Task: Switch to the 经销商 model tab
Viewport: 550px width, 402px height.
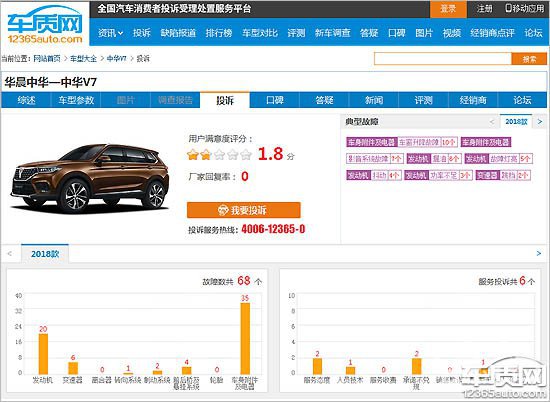Action: click(x=473, y=100)
